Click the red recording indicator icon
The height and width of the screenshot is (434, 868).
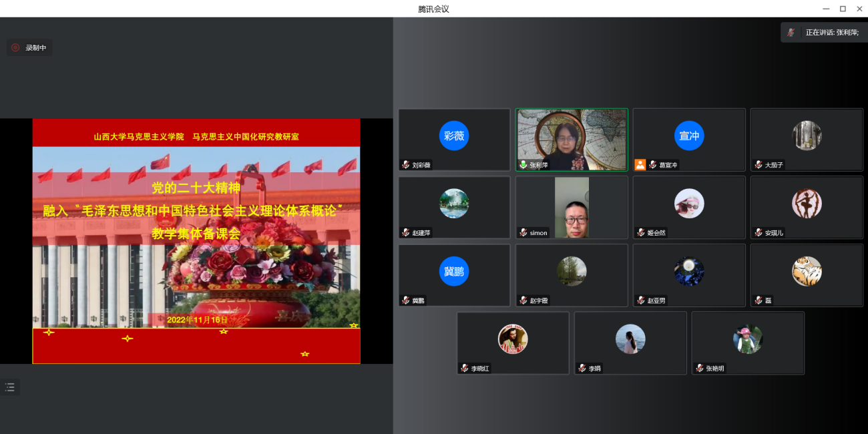pyautogui.click(x=15, y=47)
